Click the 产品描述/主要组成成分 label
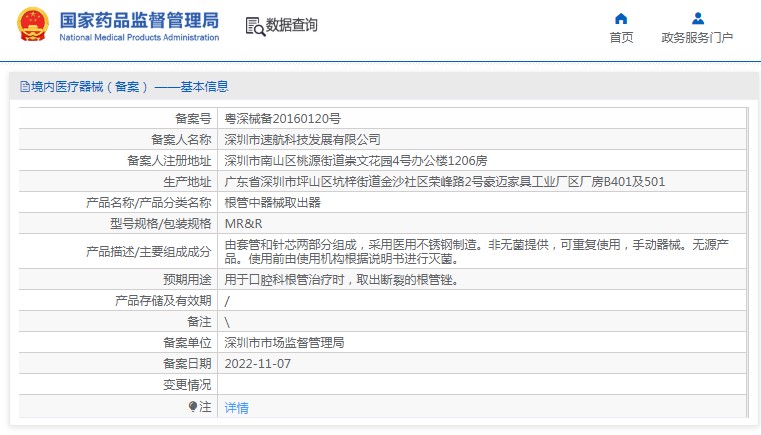 [x=149, y=251]
